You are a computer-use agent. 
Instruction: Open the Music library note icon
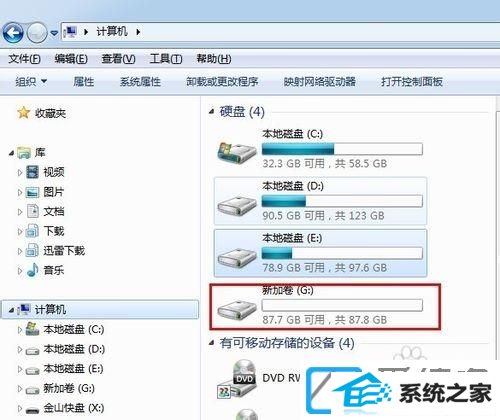(x=32, y=270)
